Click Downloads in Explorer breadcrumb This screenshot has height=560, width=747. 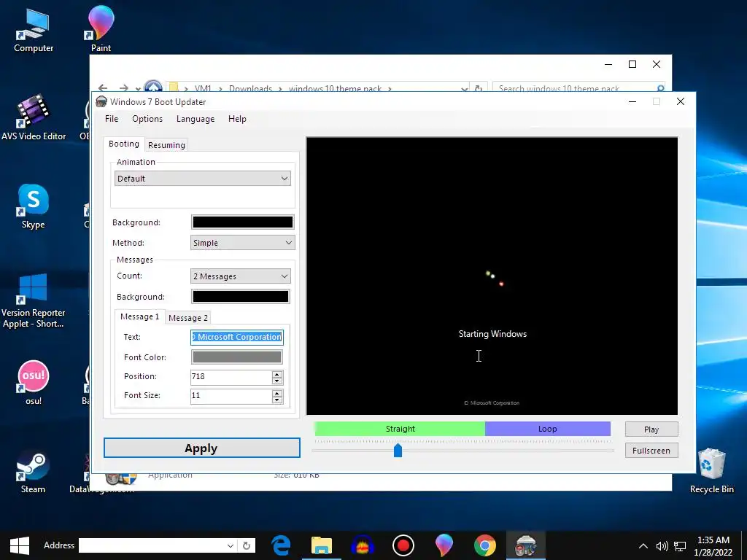click(x=251, y=88)
